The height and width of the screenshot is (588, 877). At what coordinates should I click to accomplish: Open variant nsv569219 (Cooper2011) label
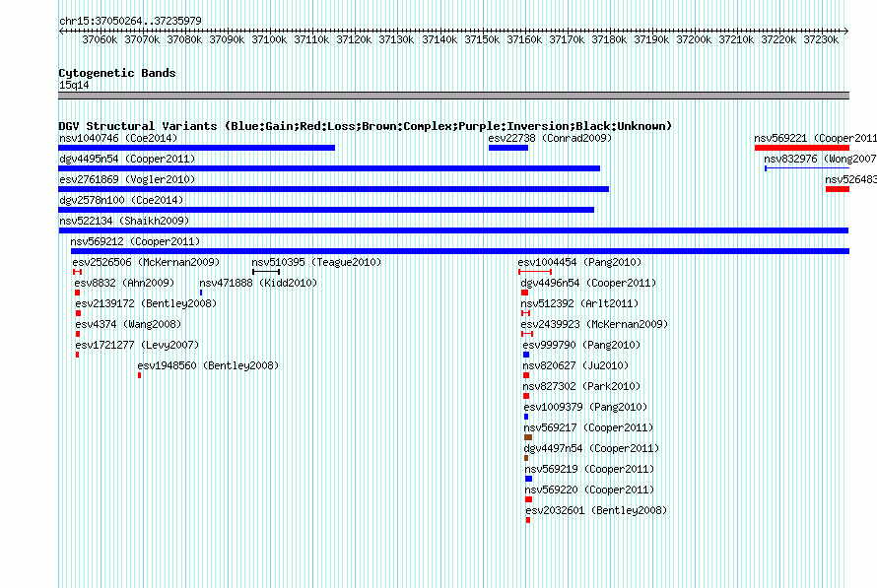tap(589, 469)
